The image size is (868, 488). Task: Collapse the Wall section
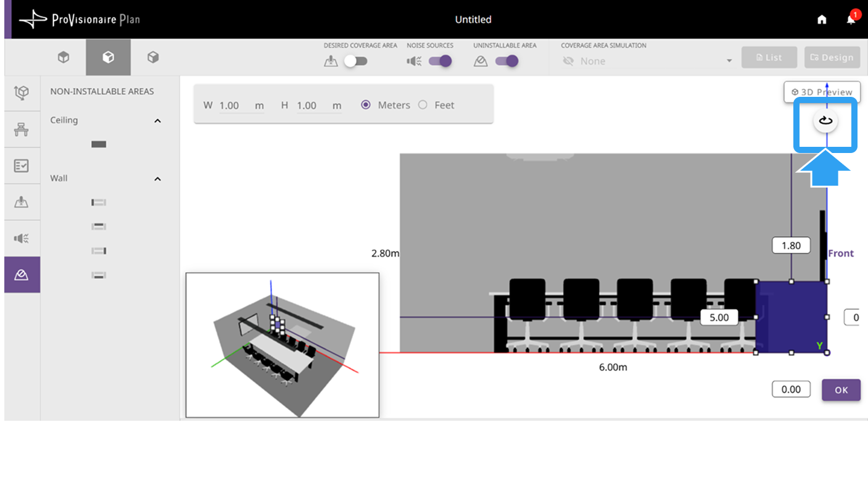pos(157,179)
